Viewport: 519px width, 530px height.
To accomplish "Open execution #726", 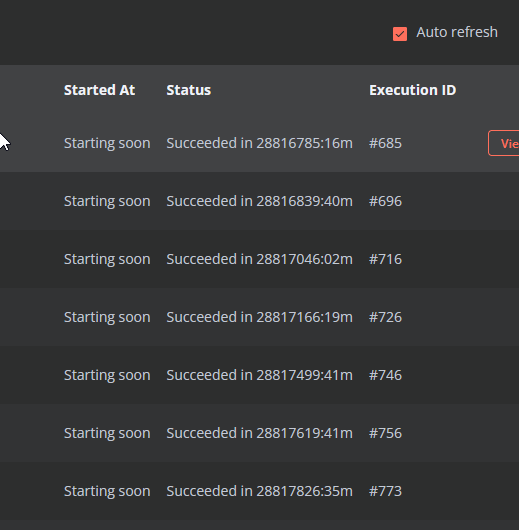I will 385,317.
